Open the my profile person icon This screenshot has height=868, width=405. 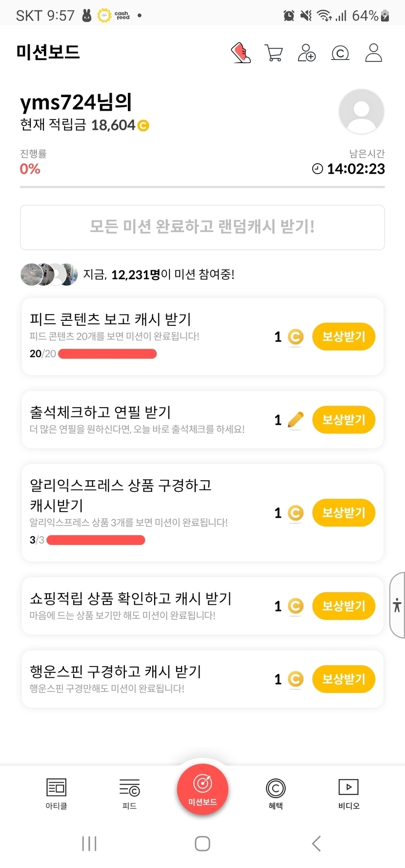click(x=373, y=53)
